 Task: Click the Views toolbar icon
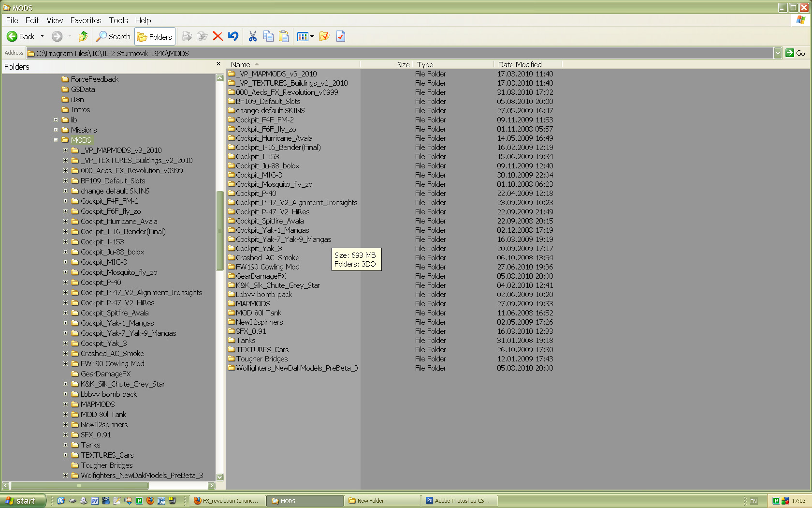click(303, 36)
